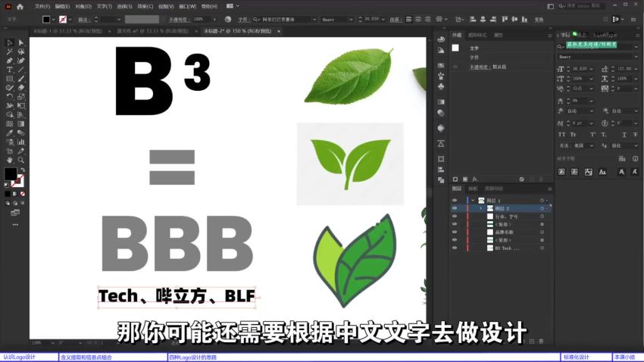Click the black fill color swatch in toolbar
The image size is (644, 362).
click(x=11, y=174)
